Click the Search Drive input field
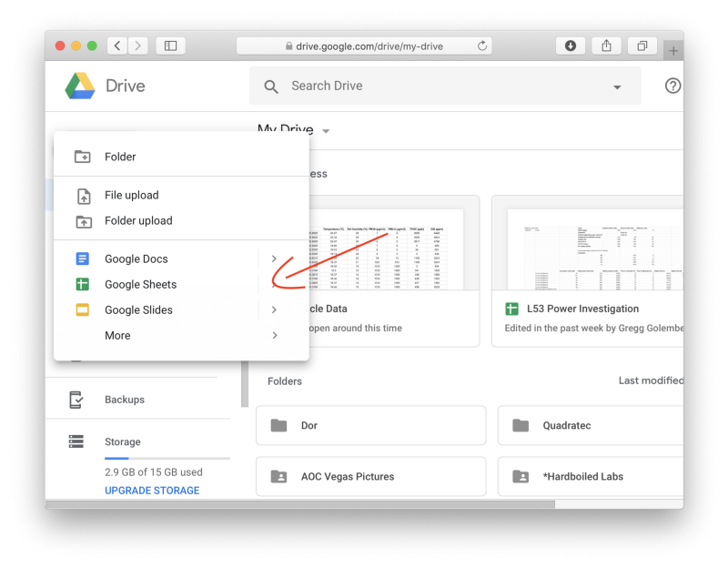 [445, 86]
